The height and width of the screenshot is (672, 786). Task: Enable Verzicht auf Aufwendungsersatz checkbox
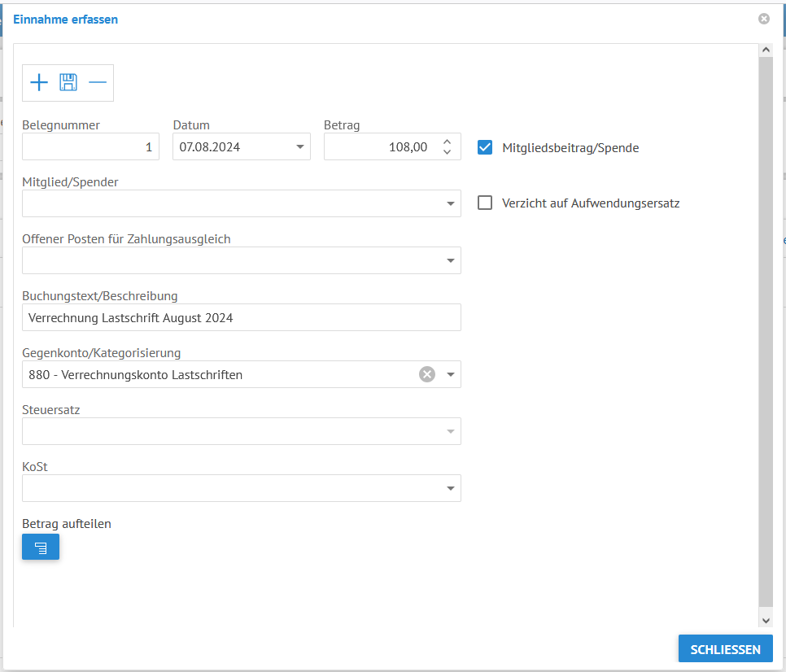pyautogui.click(x=485, y=203)
